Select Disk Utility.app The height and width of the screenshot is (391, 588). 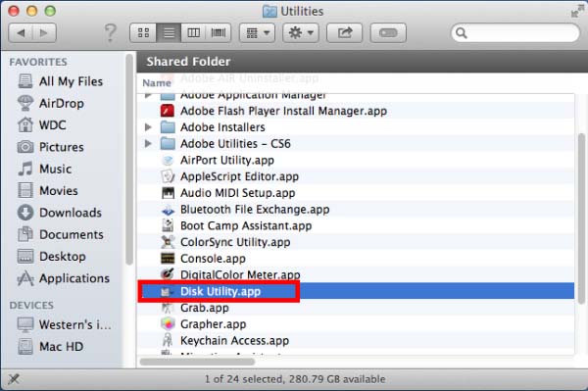tap(356, 291)
